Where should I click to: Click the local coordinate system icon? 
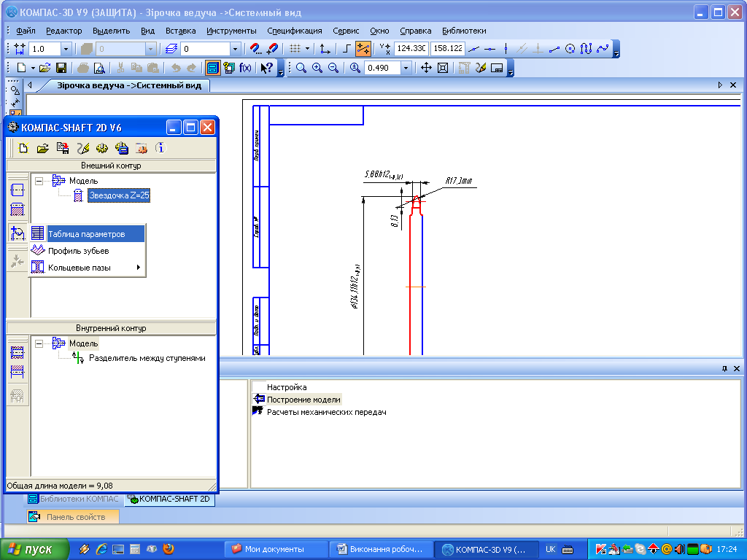tap(325, 49)
